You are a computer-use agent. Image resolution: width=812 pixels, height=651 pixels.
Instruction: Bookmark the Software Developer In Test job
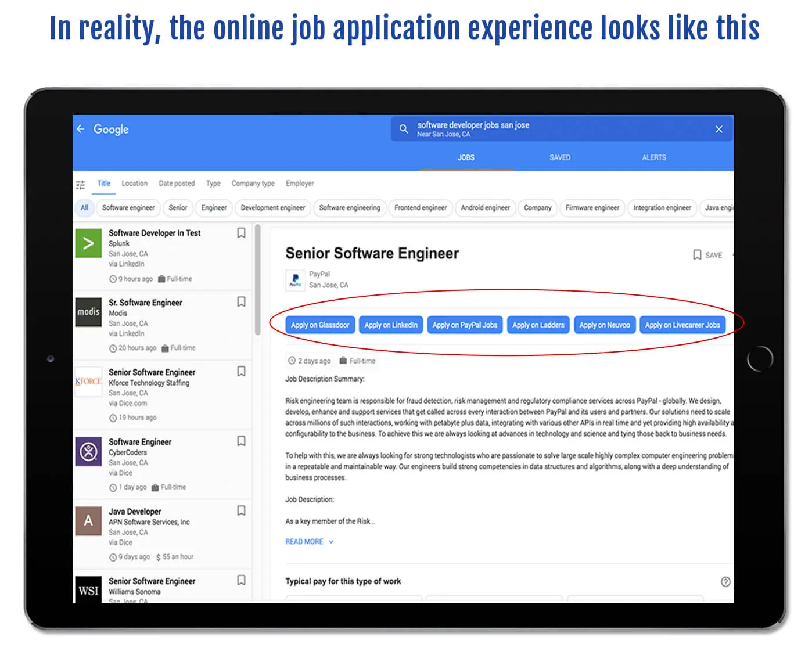click(241, 233)
